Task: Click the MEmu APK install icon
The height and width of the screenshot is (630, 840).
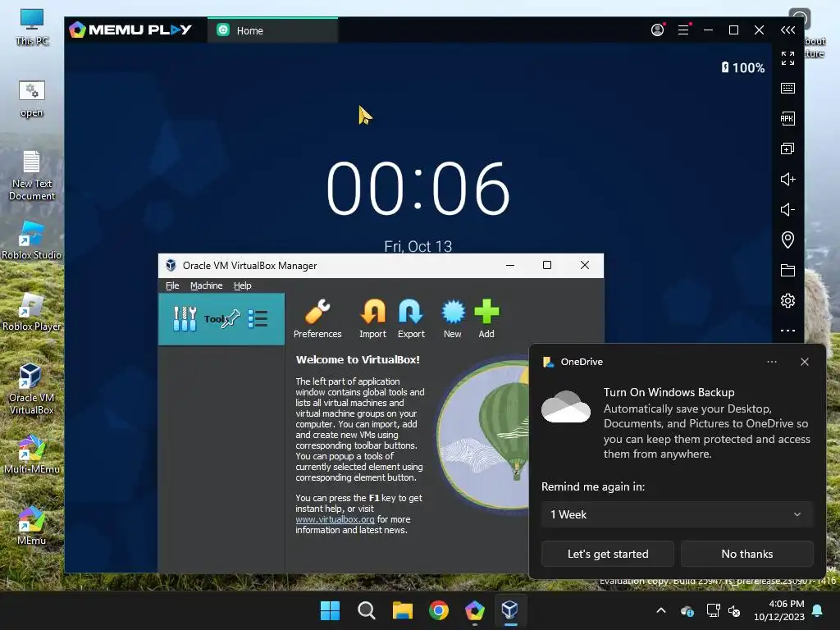Action: click(x=787, y=118)
